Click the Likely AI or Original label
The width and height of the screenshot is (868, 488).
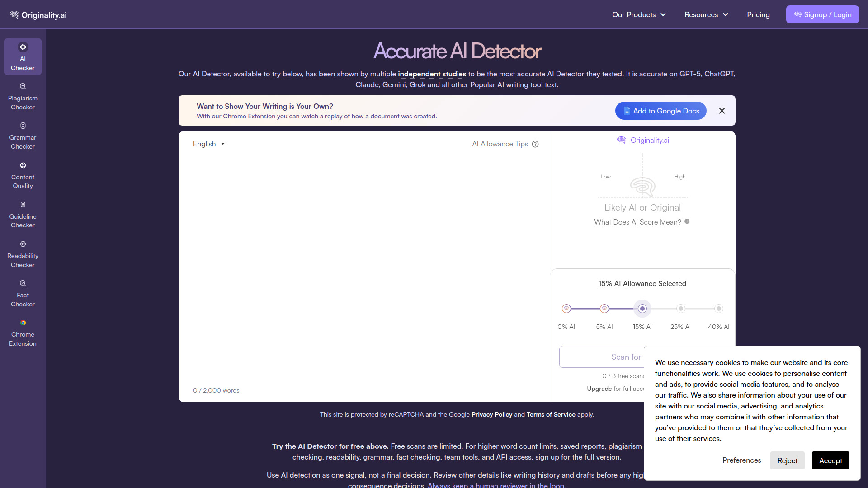pyautogui.click(x=642, y=208)
